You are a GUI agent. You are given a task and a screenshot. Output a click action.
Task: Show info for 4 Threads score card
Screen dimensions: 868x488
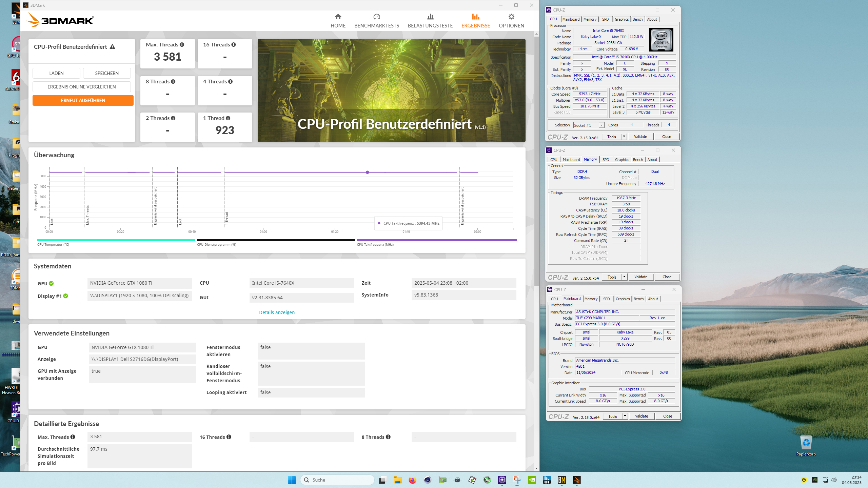(x=231, y=81)
